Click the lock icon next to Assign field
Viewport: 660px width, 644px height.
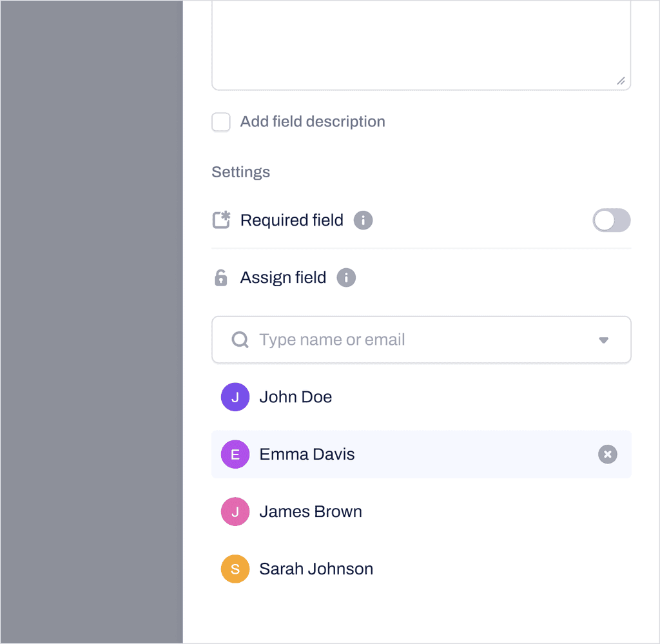(221, 278)
